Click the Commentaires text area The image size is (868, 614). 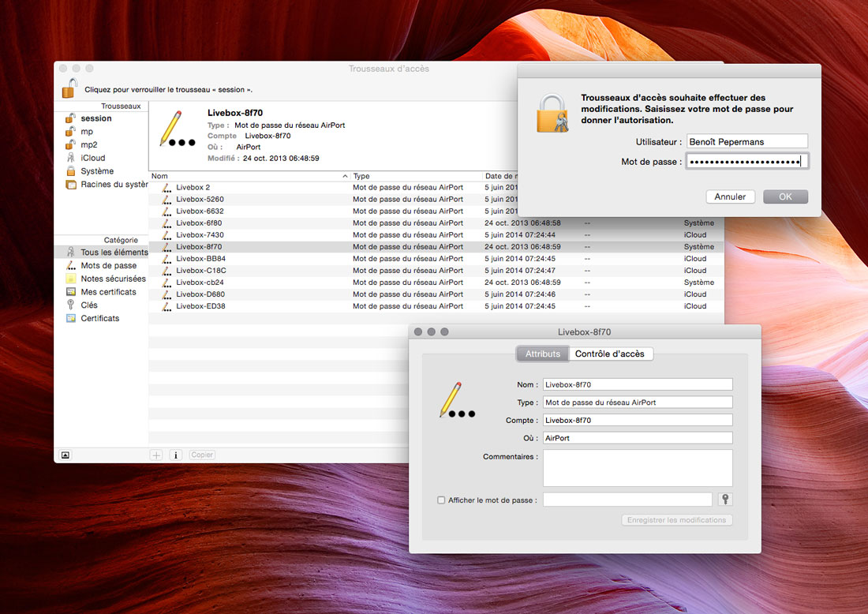(638, 468)
